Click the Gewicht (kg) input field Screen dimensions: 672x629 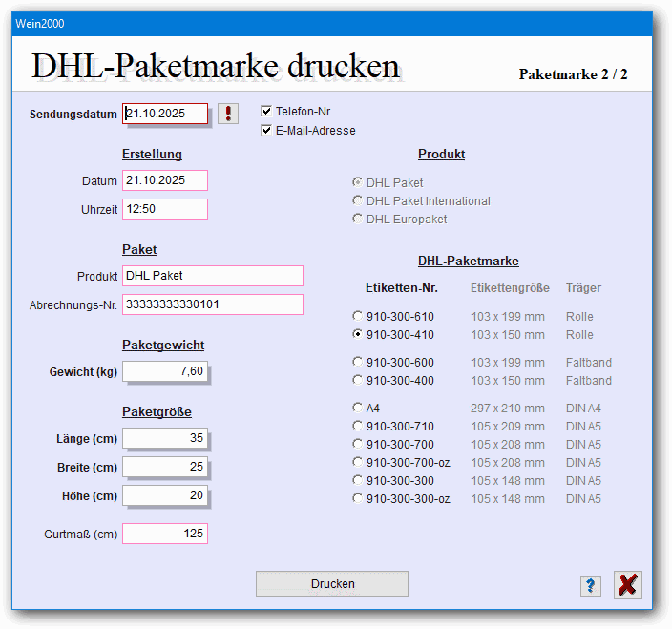click(x=165, y=371)
